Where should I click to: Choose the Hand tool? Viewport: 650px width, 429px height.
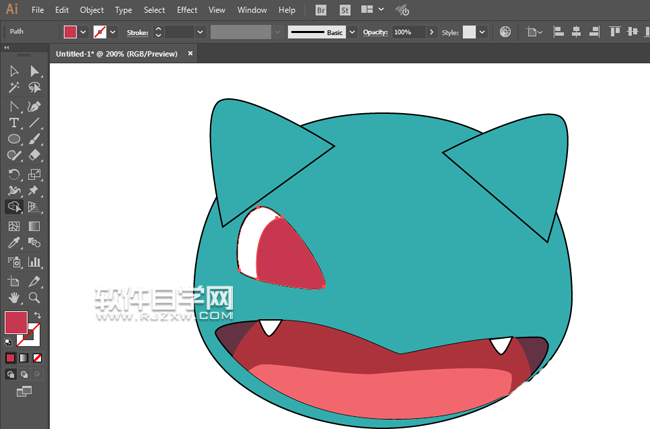14,297
